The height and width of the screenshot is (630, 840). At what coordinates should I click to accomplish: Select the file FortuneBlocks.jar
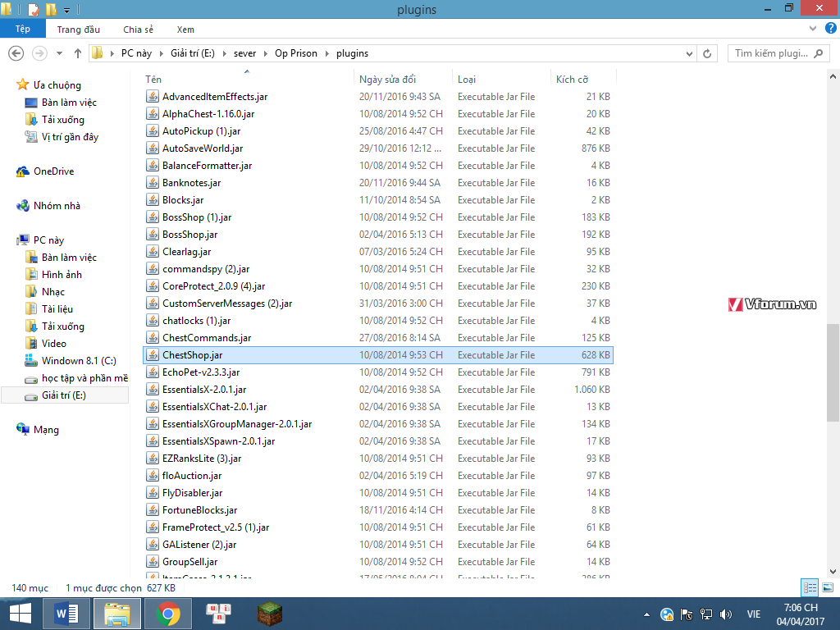pyautogui.click(x=200, y=510)
